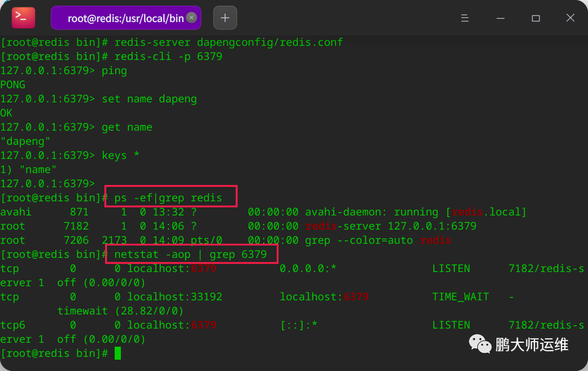The width and height of the screenshot is (588, 371).
Task: Click the 'ping' command text
Action: pos(114,71)
